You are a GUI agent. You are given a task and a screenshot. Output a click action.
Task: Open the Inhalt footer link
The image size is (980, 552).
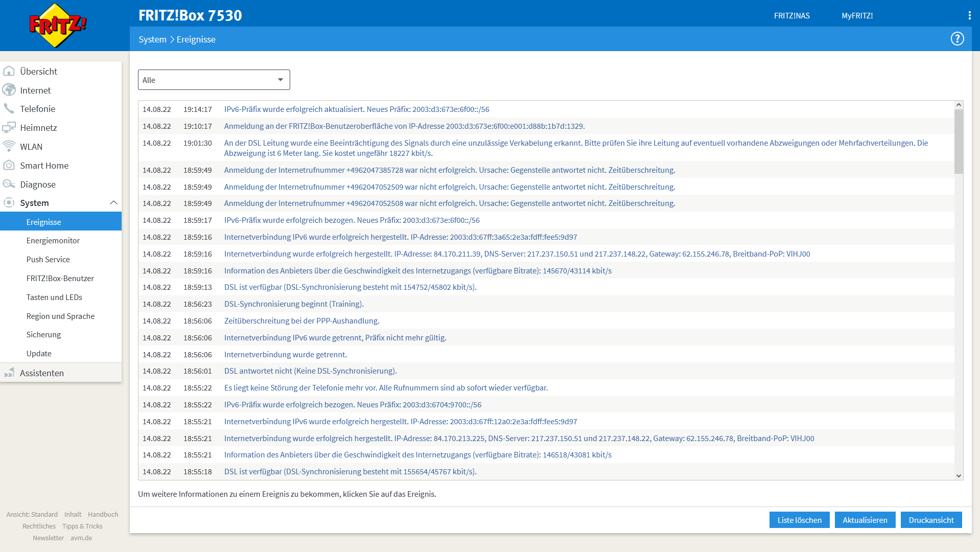click(x=73, y=514)
